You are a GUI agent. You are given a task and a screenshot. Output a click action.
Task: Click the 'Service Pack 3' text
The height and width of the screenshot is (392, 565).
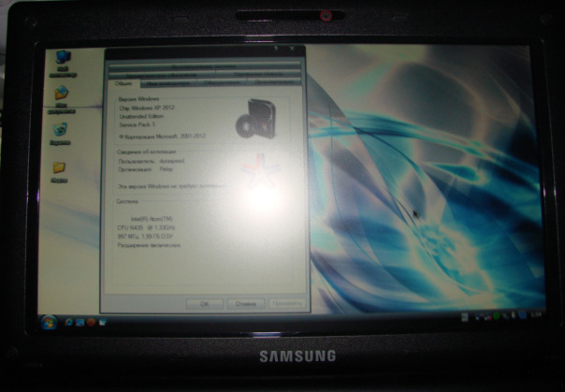pyautogui.click(x=137, y=124)
